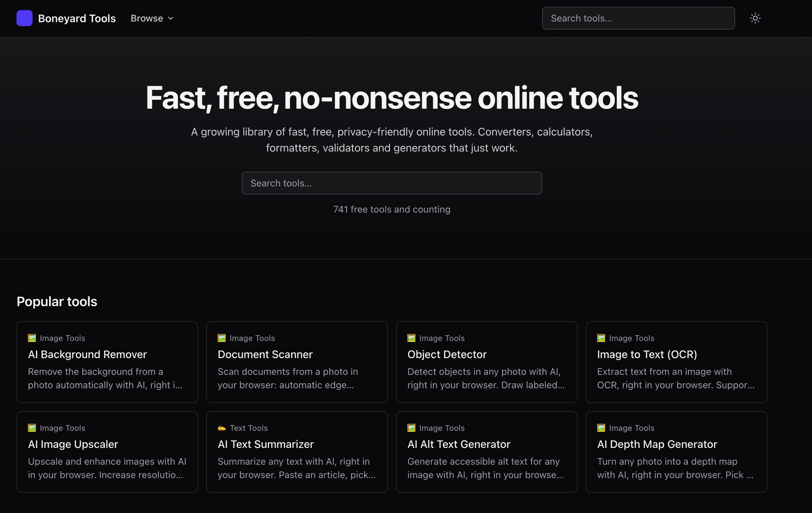
Task: Click Text Tools label on AI Text Summarizer card
Action: pos(248,428)
